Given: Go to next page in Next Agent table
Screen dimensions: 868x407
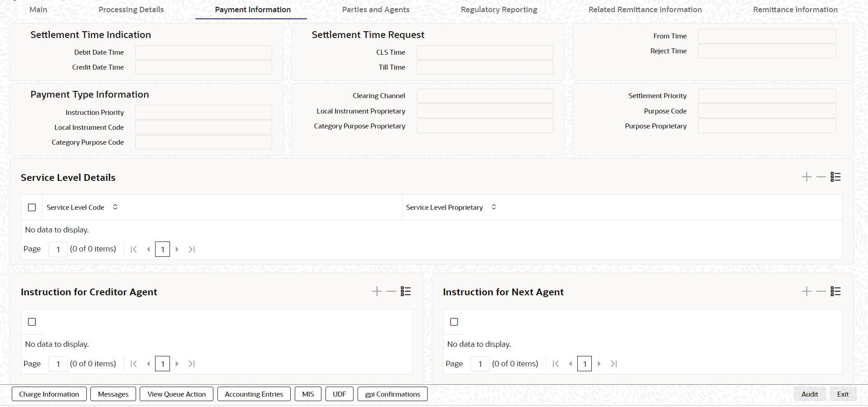Looking at the screenshot, I should click(599, 364).
